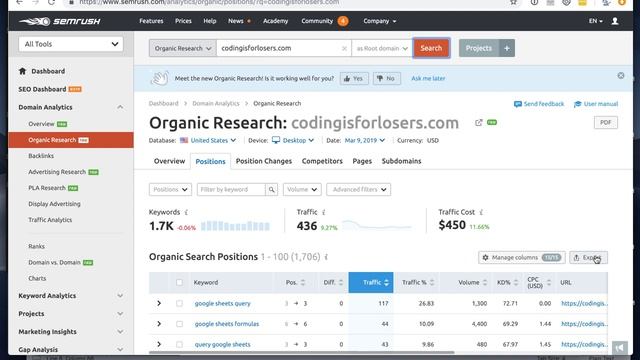Open Backlinks in sidebar

[41, 156]
